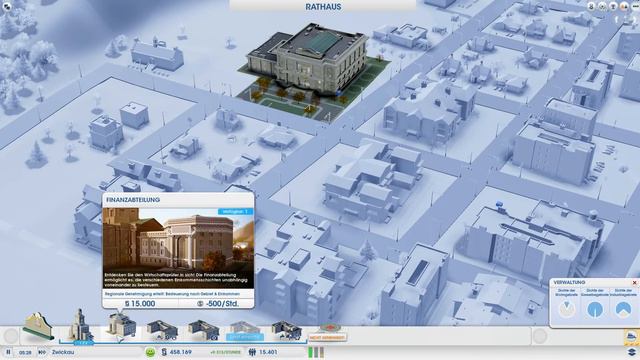The width and height of the screenshot is (640, 360).
Task: Pause the game simulation
Action: click(8, 352)
